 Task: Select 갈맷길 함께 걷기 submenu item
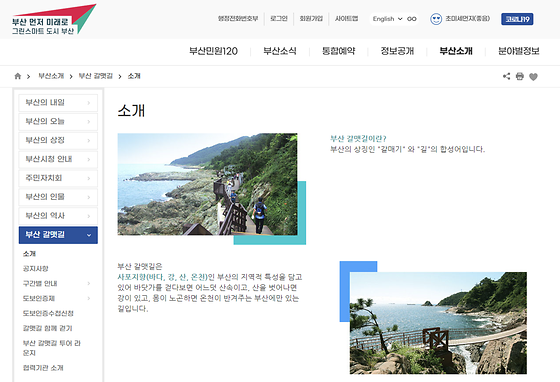pyautogui.click(x=48, y=328)
